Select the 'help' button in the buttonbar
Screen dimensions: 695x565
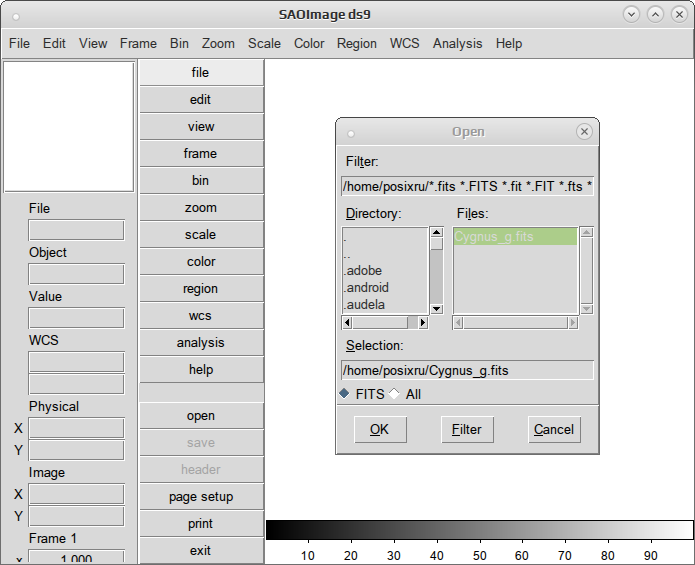click(x=202, y=370)
